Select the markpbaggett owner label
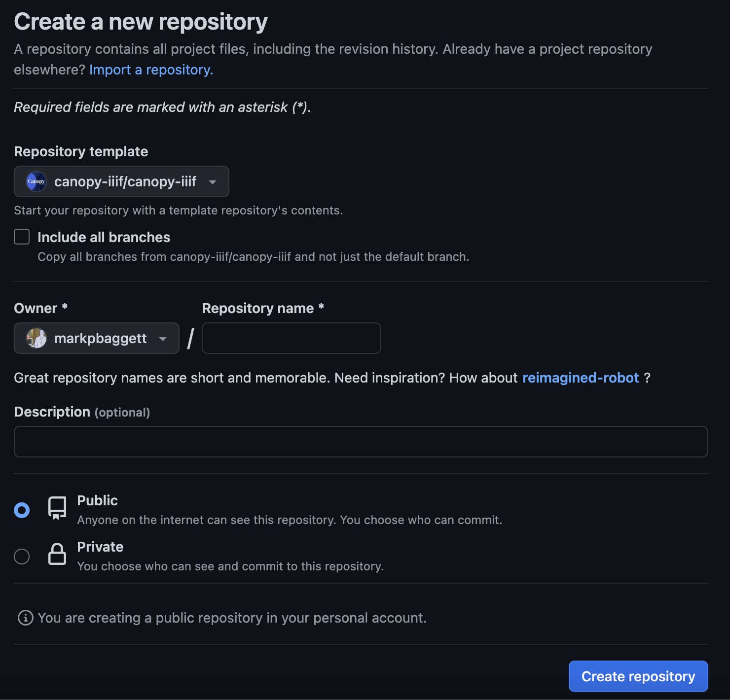Image resolution: width=730 pixels, height=700 pixels. pos(101,338)
